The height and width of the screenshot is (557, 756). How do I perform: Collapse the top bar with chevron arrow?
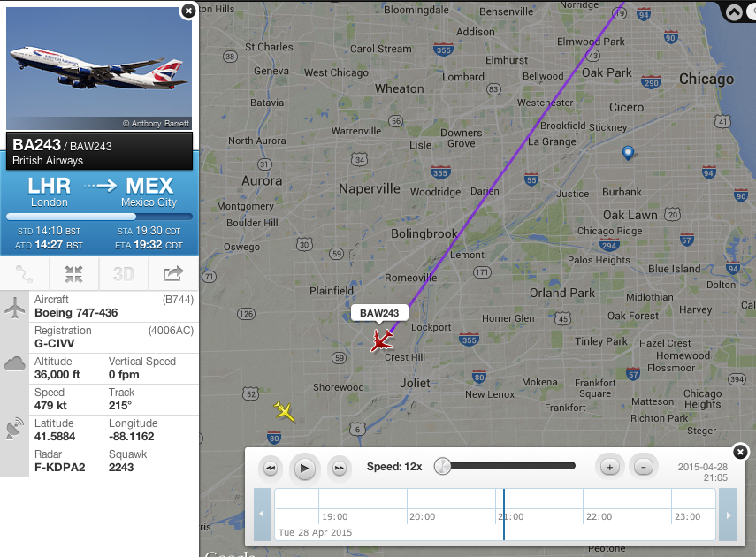tap(734, 12)
